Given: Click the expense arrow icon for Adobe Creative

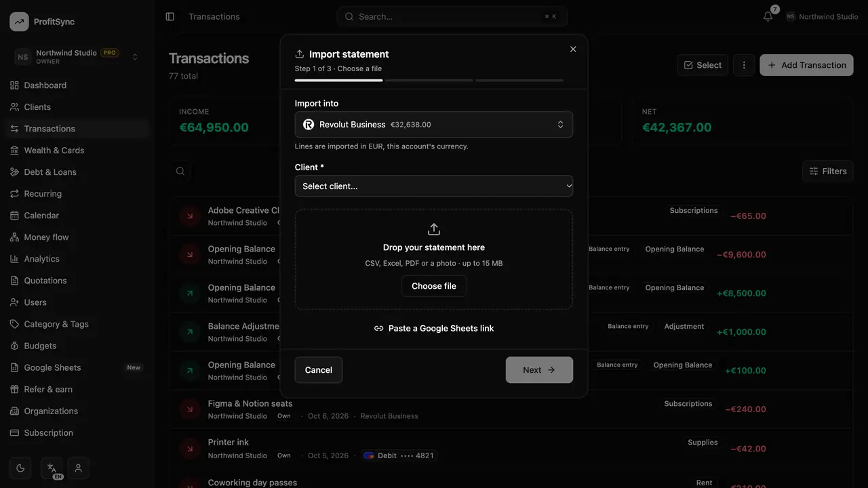Looking at the screenshot, I should coord(189,216).
